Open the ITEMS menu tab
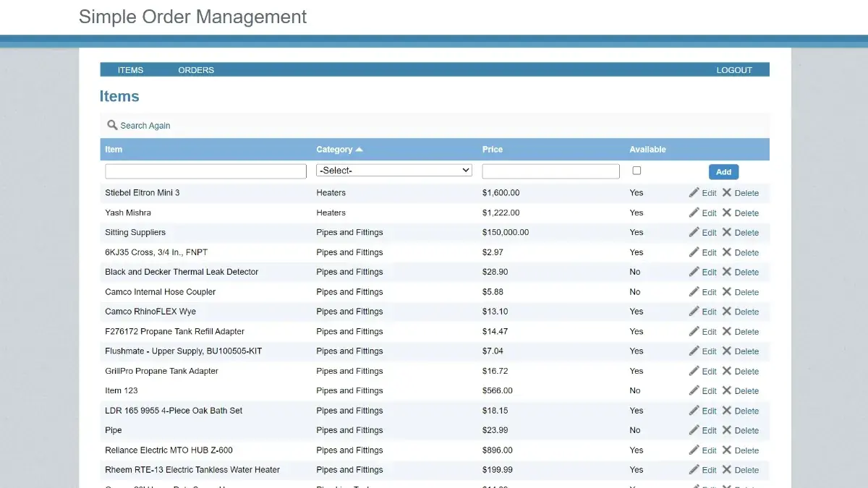The image size is (868, 488). click(x=130, y=70)
